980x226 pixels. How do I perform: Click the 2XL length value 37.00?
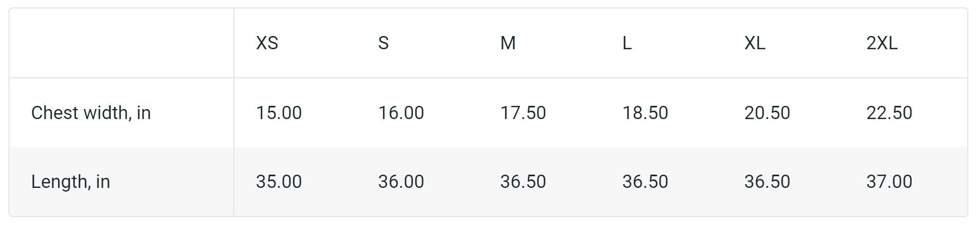(889, 182)
